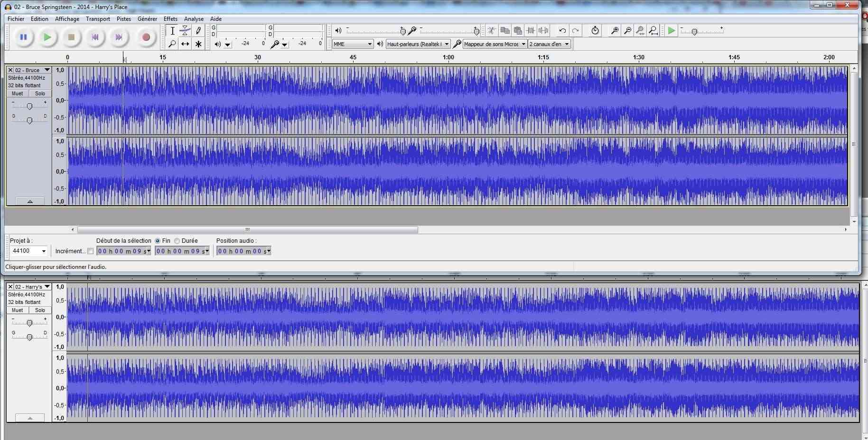The width and height of the screenshot is (868, 440).
Task: Click the Copy icon in edit toolbar
Action: pyautogui.click(x=505, y=30)
